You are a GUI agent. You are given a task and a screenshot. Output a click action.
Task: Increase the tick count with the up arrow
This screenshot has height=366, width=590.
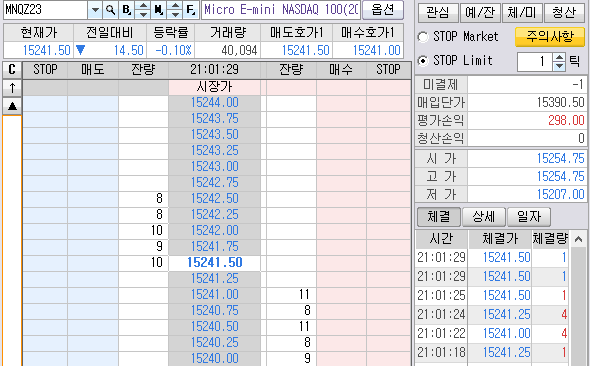[x=560, y=57]
